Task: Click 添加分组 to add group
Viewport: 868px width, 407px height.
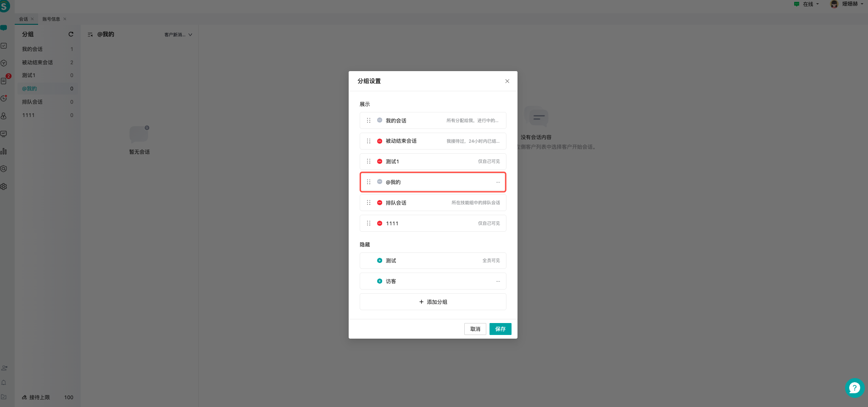Action: pos(433,302)
